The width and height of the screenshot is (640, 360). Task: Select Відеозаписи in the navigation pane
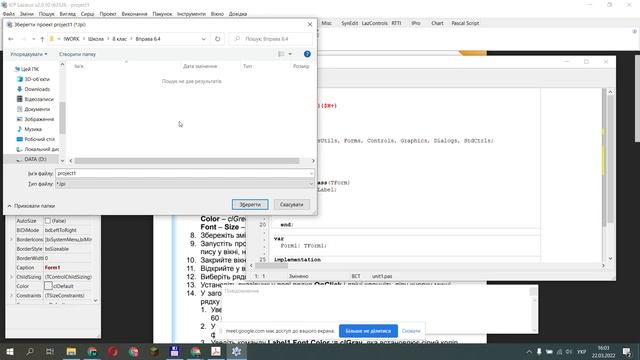35,99
